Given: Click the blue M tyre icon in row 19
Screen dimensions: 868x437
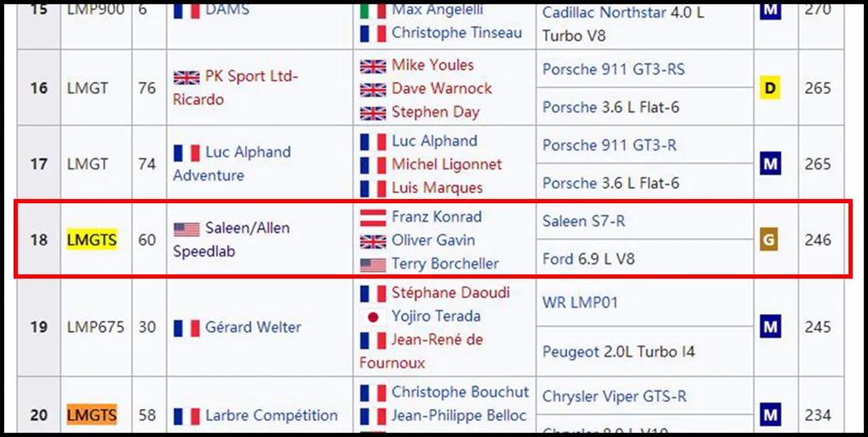Looking at the screenshot, I should click(x=770, y=327).
